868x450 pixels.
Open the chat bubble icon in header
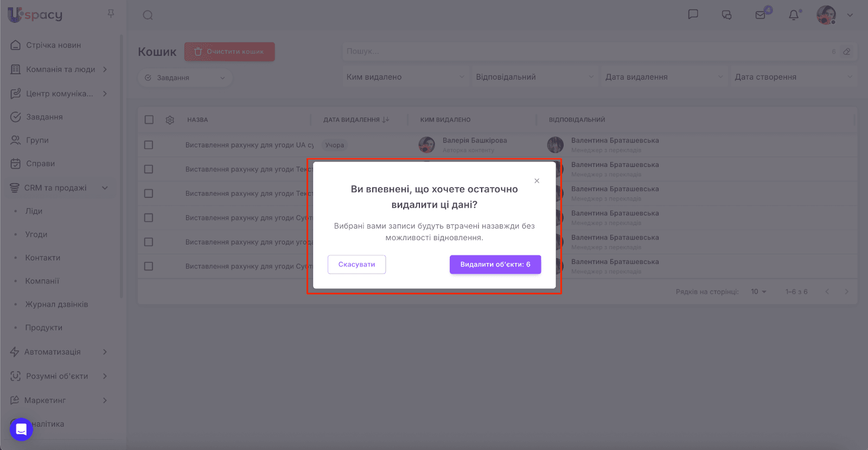click(693, 15)
